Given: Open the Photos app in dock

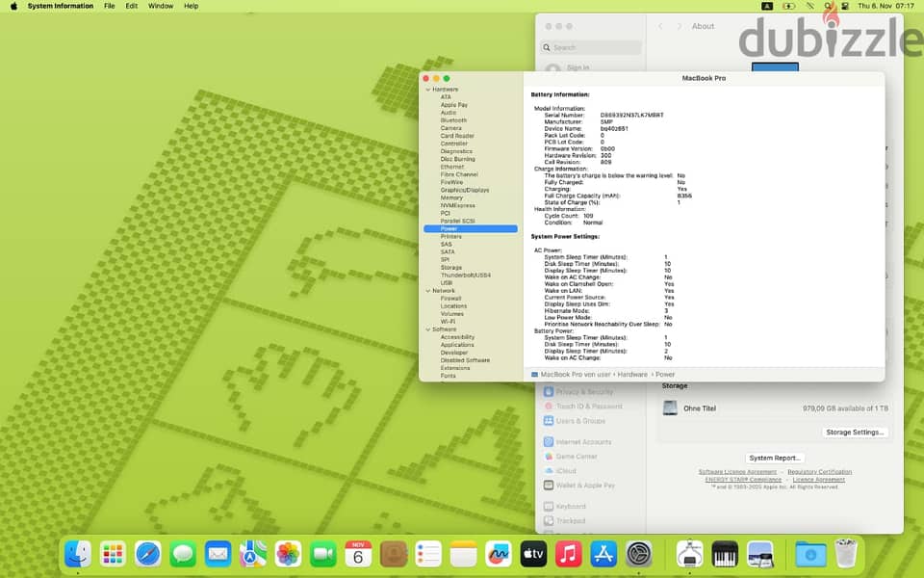Looking at the screenshot, I should [x=288, y=554].
